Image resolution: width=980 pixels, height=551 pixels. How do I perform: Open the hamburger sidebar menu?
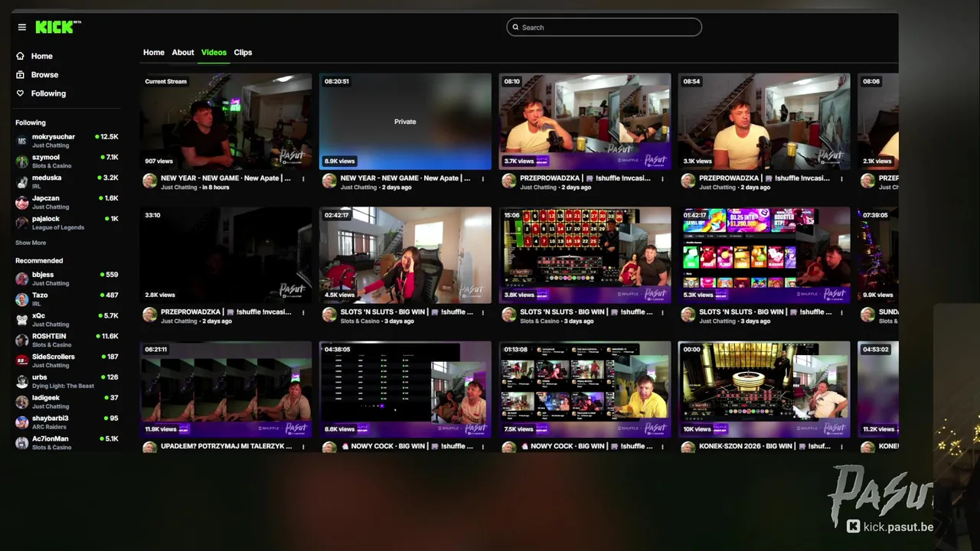21,27
